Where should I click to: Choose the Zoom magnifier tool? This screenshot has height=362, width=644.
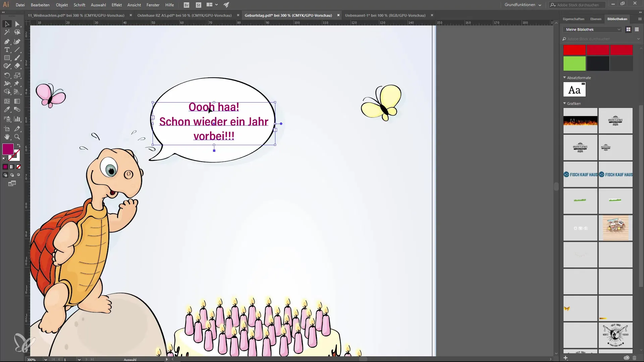17,137
